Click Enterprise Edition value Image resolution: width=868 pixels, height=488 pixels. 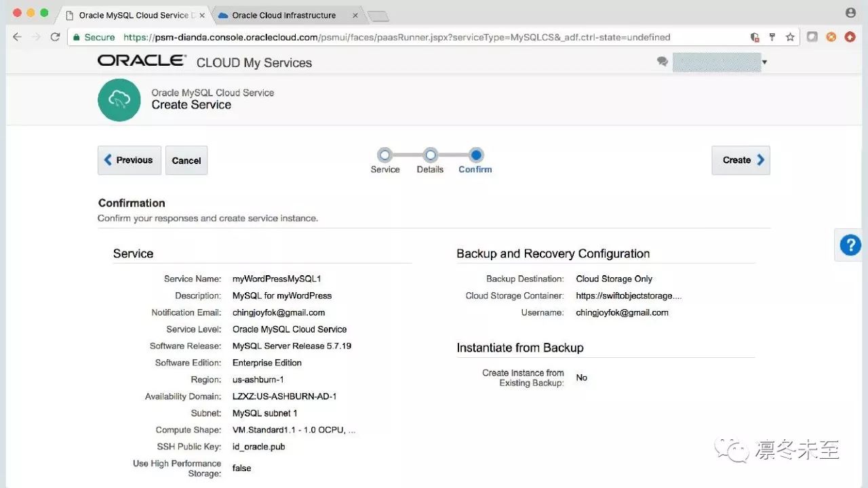(267, 363)
